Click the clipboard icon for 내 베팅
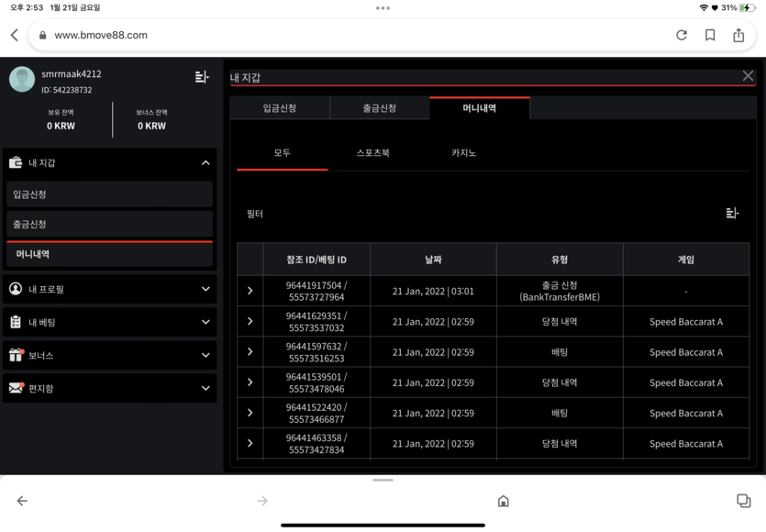 tap(16, 322)
